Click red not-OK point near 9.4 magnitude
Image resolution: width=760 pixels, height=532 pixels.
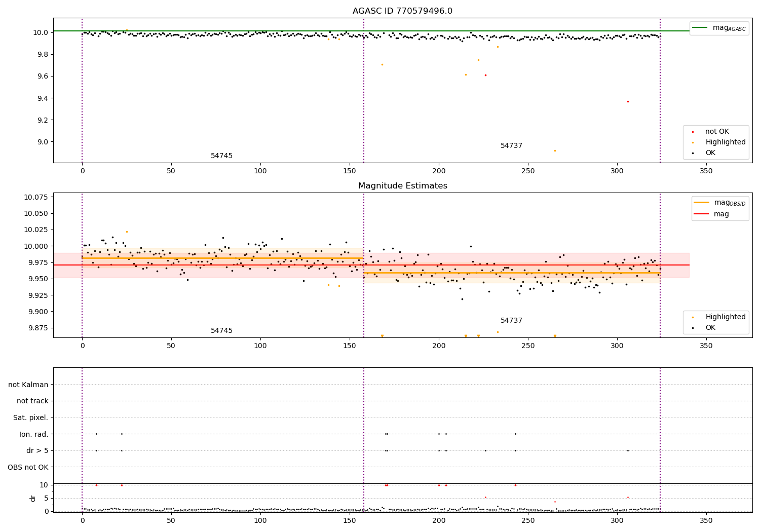[628, 101]
